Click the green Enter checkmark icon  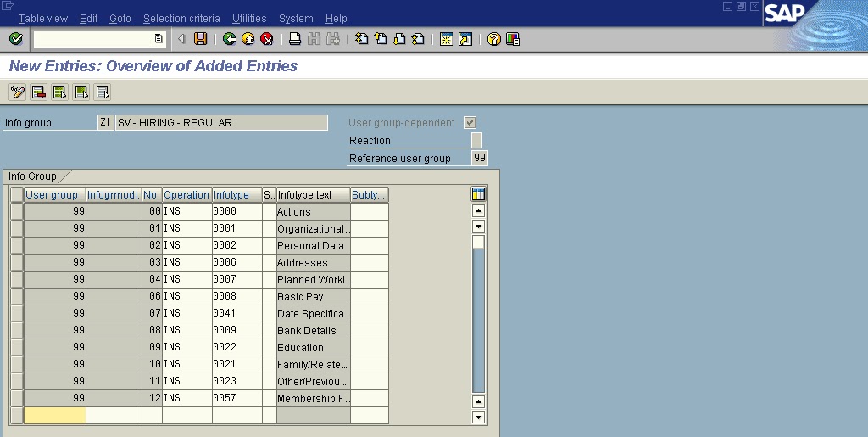(x=16, y=39)
